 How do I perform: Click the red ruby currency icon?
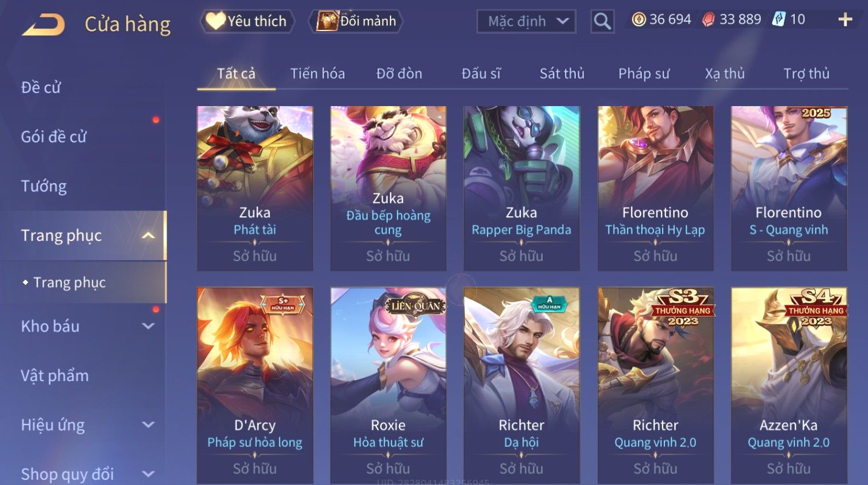pos(709,20)
